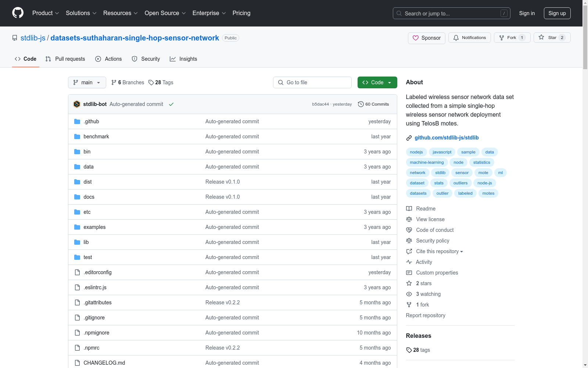The image size is (588, 368).
Task: Click the stdlib-bot avatar icon
Action: click(x=77, y=104)
